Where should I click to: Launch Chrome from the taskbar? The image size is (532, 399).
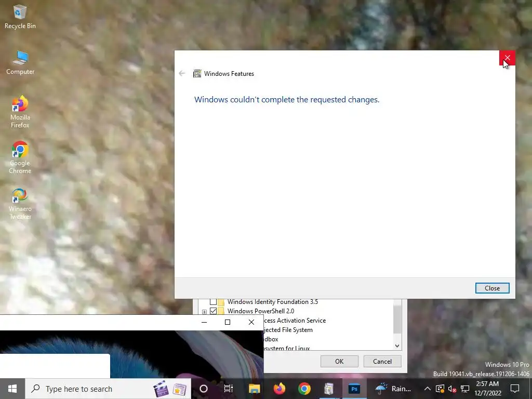pyautogui.click(x=304, y=389)
